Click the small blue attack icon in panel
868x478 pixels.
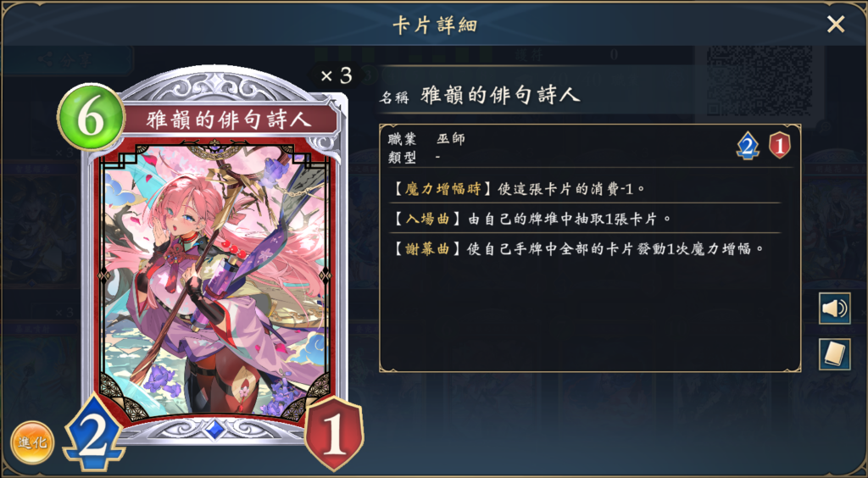tap(747, 146)
